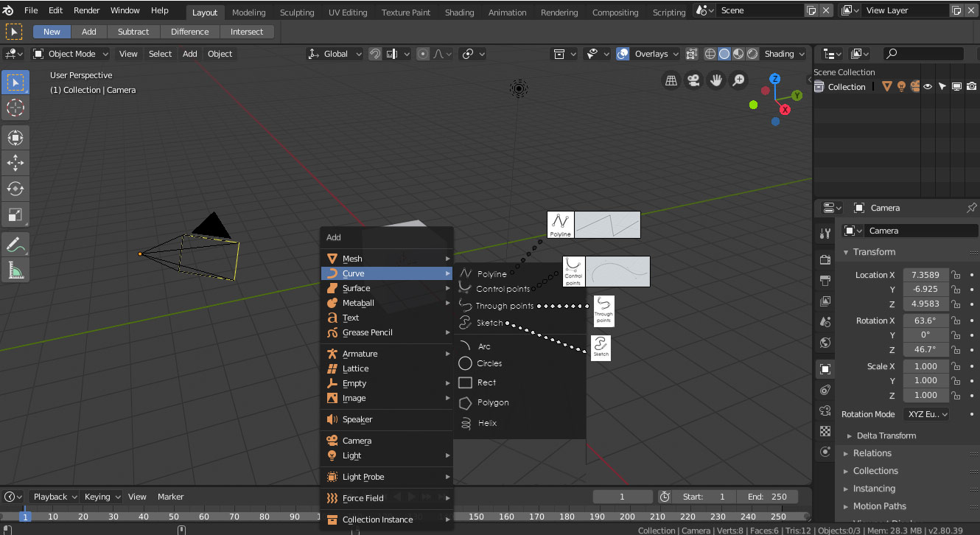The width and height of the screenshot is (980, 535).
Task: Select the Move tool with four arrows
Action: pyautogui.click(x=15, y=162)
